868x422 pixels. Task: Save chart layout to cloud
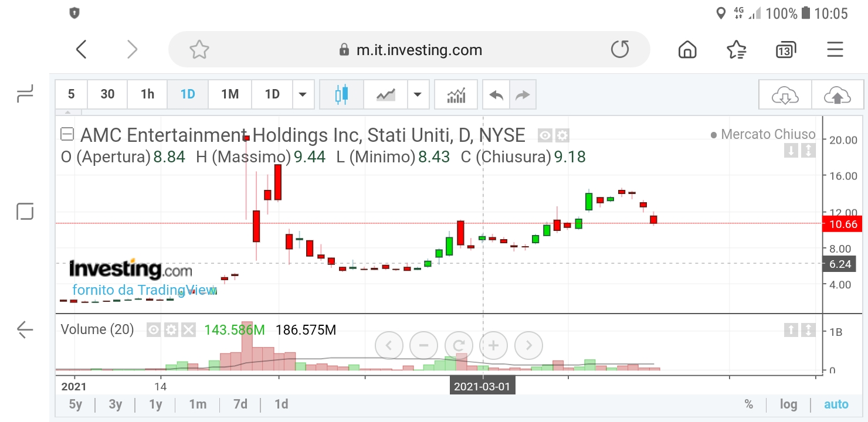tap(838, 94)
